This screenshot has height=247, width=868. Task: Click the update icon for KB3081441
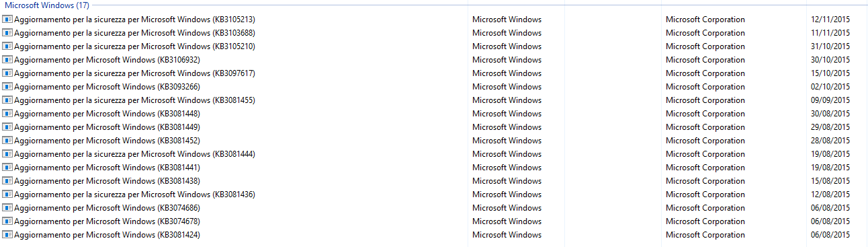pyautogui.click(x=7, y=168)
